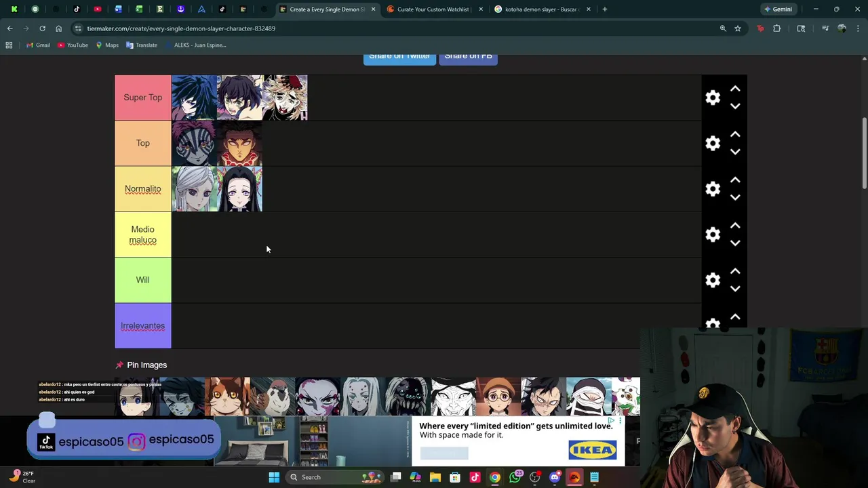Share on Twitter
The height and width of the screenshot is (488, 868).
coord(399,57)
